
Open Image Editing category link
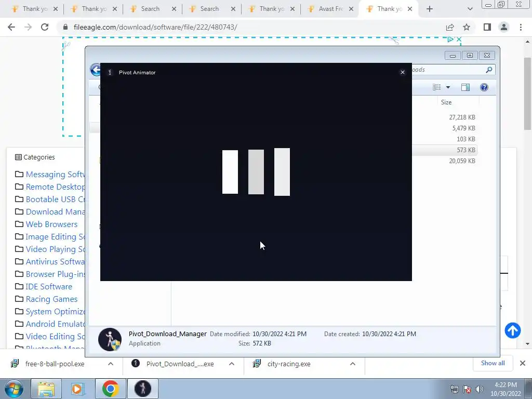55,237
